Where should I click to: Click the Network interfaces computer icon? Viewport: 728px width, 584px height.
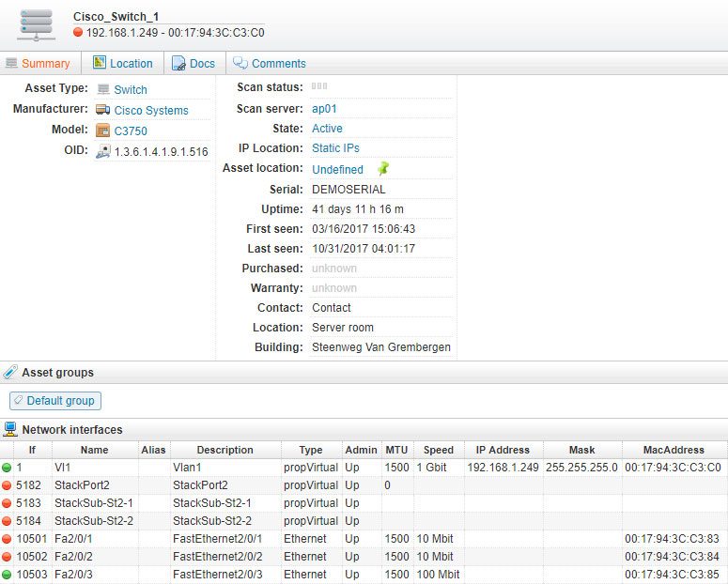10,429
